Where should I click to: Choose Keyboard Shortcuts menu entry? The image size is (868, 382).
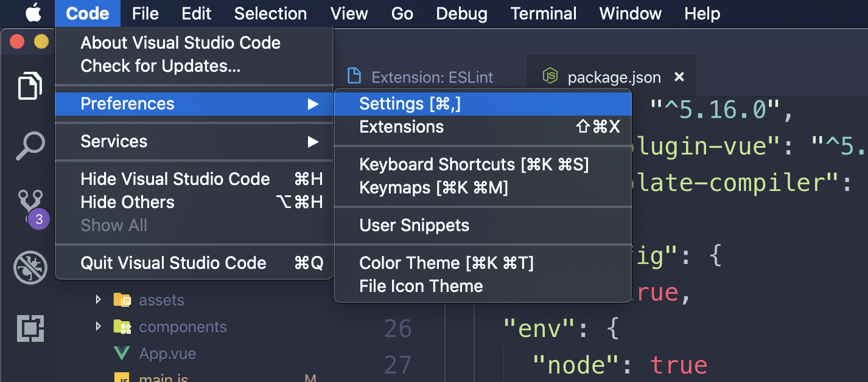(474, 164)
